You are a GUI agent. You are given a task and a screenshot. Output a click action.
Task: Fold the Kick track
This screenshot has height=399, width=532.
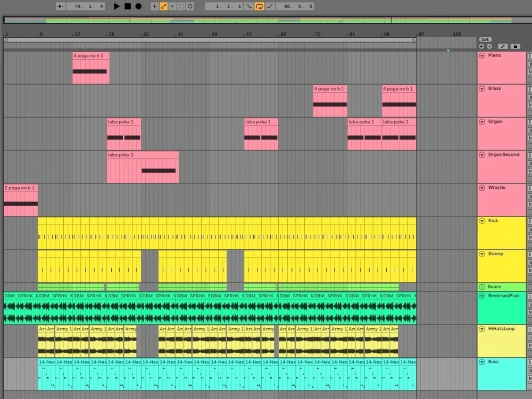pyautogui.click(x=482, y=221)
